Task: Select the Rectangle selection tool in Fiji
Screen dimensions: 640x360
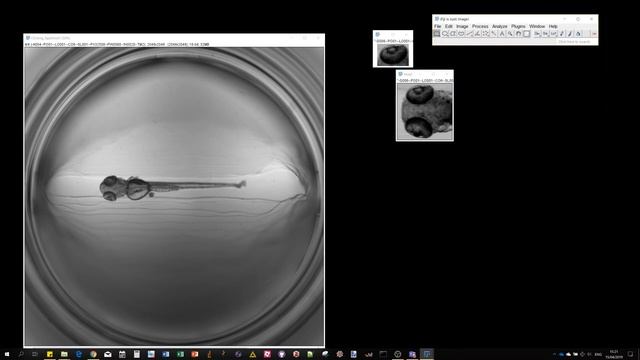Action: [437, 34]
